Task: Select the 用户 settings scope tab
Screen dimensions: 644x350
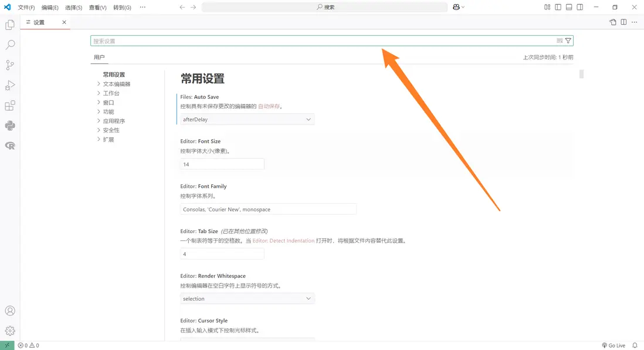Action: click(99, 57)
